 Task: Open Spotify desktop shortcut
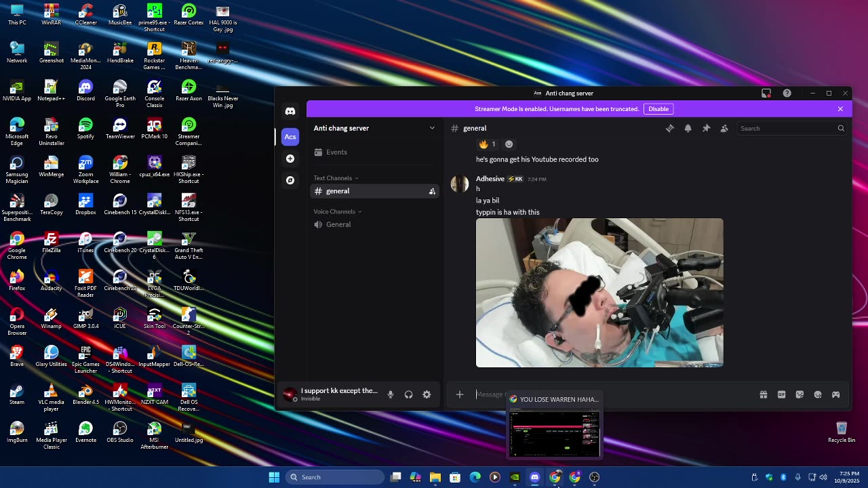pos(85,128)
